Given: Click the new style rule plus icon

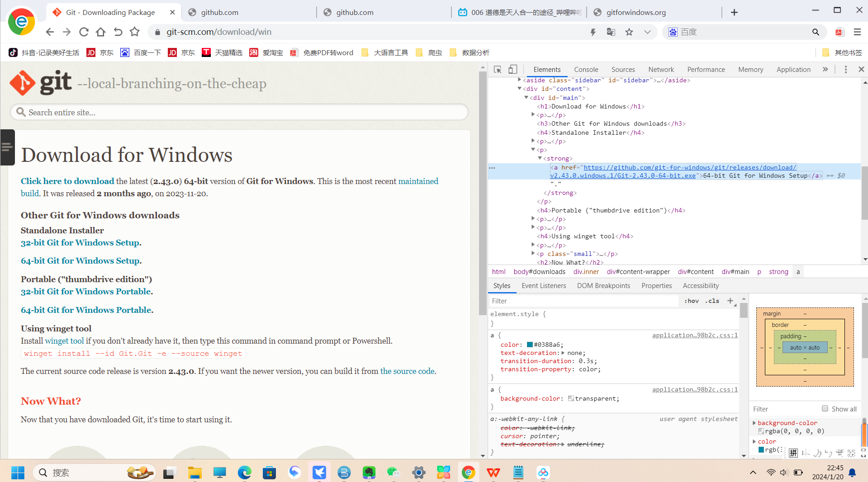Looking at the screenshot, I should pos(730,301).
